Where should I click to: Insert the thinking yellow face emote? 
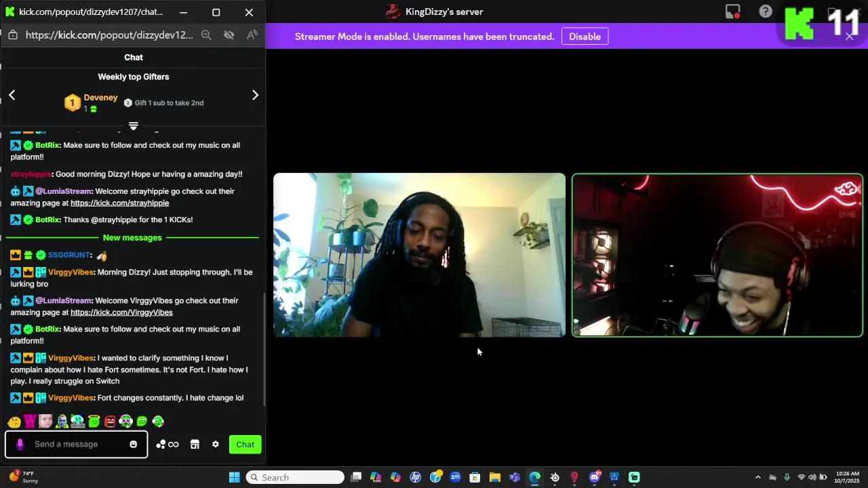14,422
